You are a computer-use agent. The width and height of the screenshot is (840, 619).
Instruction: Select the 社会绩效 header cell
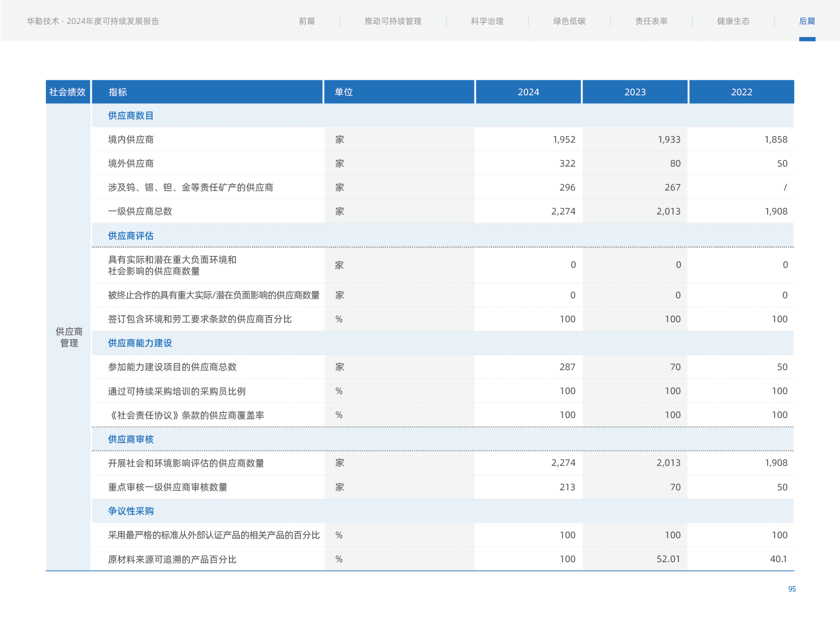coord(67,92)
